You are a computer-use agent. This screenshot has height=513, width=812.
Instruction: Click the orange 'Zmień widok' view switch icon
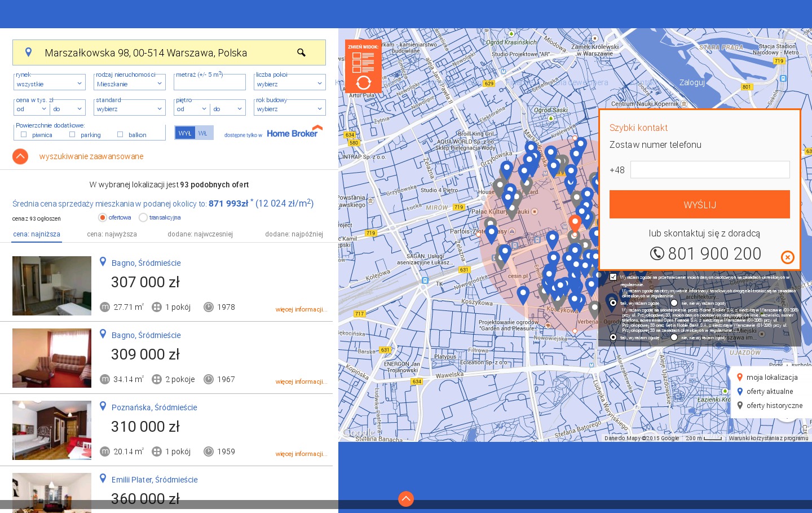(363, 67)
